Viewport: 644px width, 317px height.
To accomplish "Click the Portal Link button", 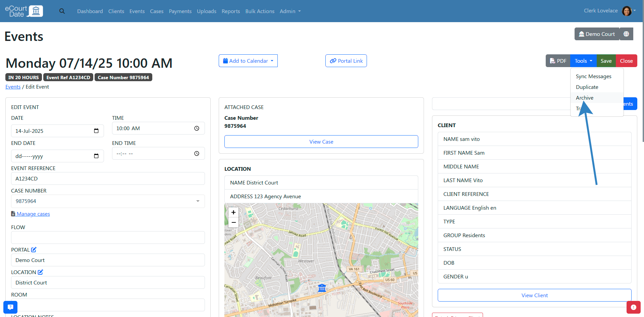I will 346,61.
